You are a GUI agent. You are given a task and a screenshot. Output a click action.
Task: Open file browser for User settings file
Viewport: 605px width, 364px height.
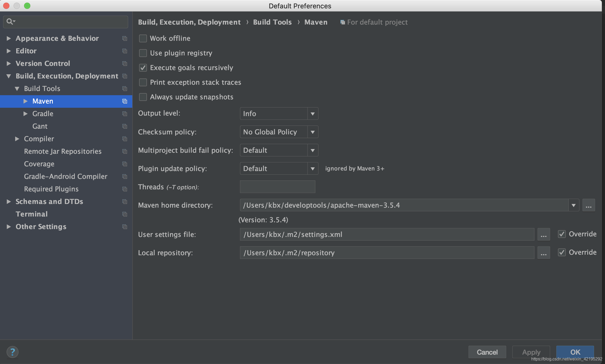pyautogui.click(x=544, y=234)
